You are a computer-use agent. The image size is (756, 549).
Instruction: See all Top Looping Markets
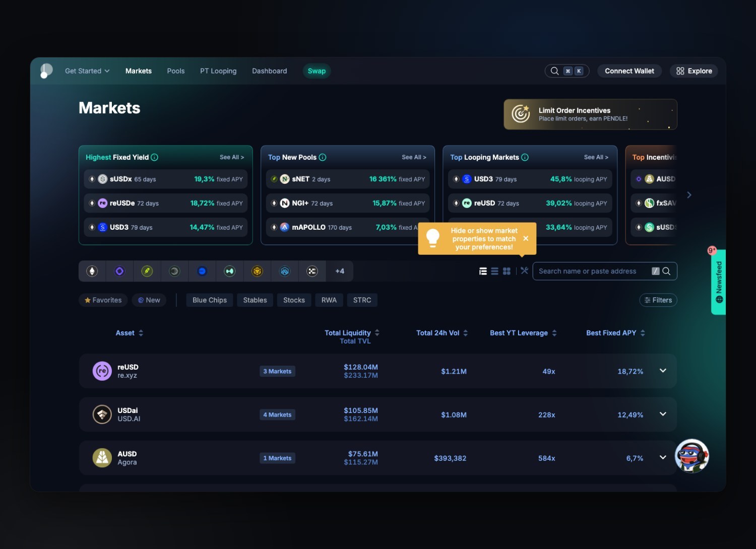596,157
